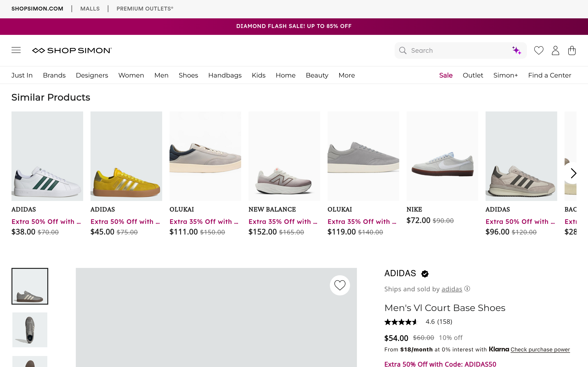This screenshot has width=588, height=367.
Task: Open the yellow Adidas shoe product
Action: point(126,156)
